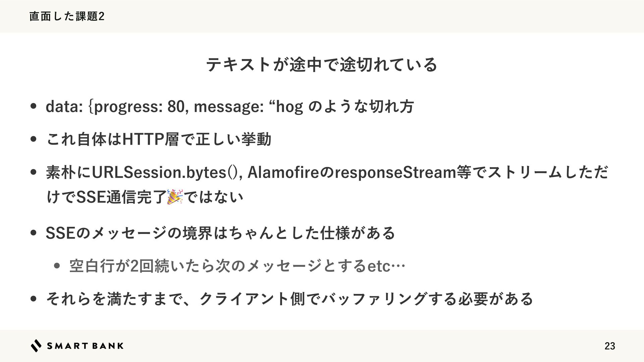Click the party popper emoji

(x=175, y=197)
